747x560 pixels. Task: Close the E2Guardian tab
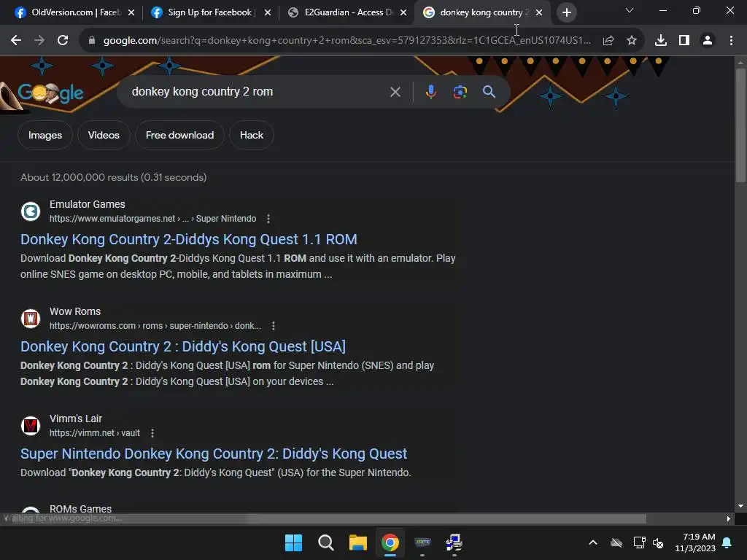[x=403, y=12]
